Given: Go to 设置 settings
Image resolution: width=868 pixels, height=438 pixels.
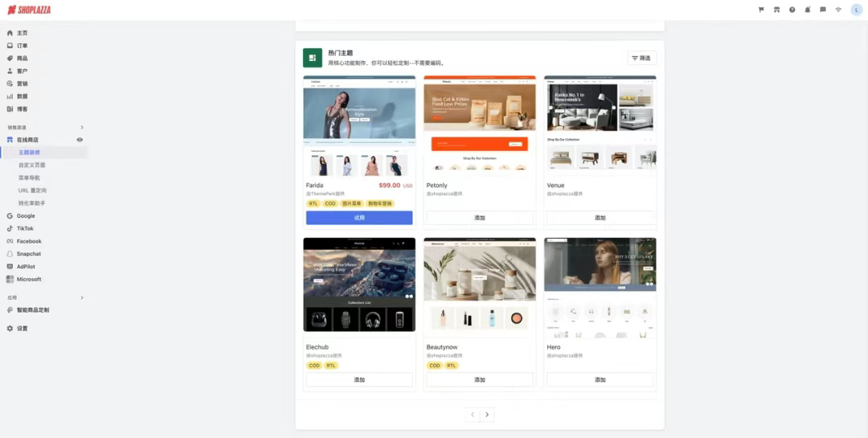Looking at the screenshot, I should pyautogui.click(x=22, y=329).
